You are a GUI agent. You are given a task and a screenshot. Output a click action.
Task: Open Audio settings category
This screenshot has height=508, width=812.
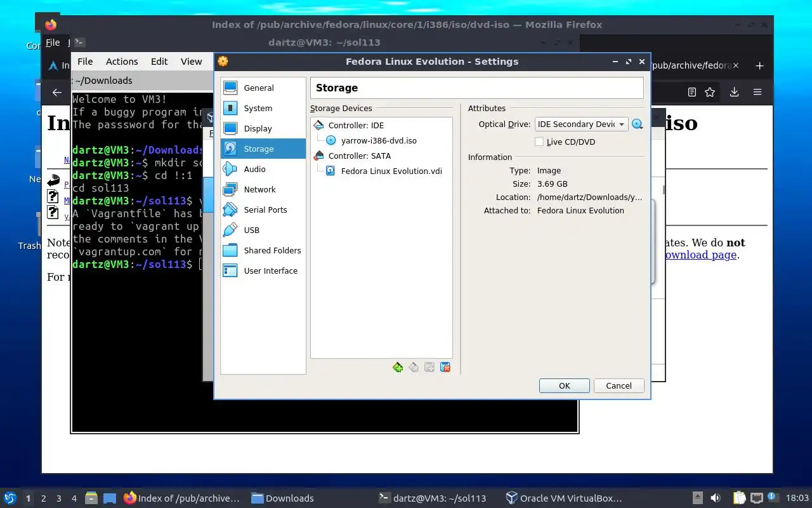(x=263, y=169)
